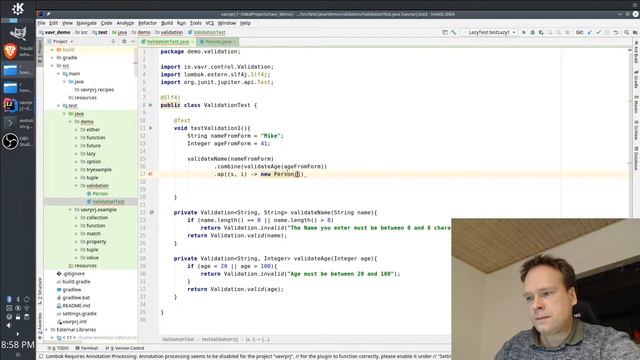
Task: Collapse the validation package
Action: pos(76,186)
